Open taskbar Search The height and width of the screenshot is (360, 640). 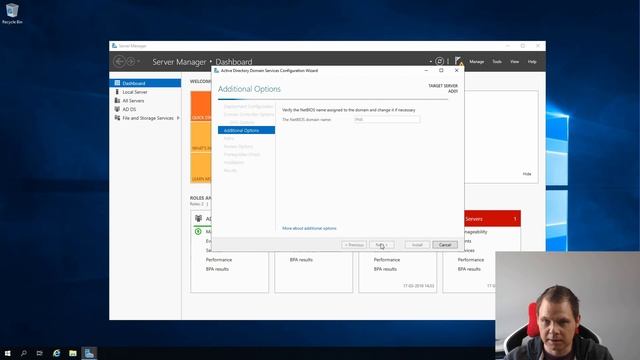[24, 353]
